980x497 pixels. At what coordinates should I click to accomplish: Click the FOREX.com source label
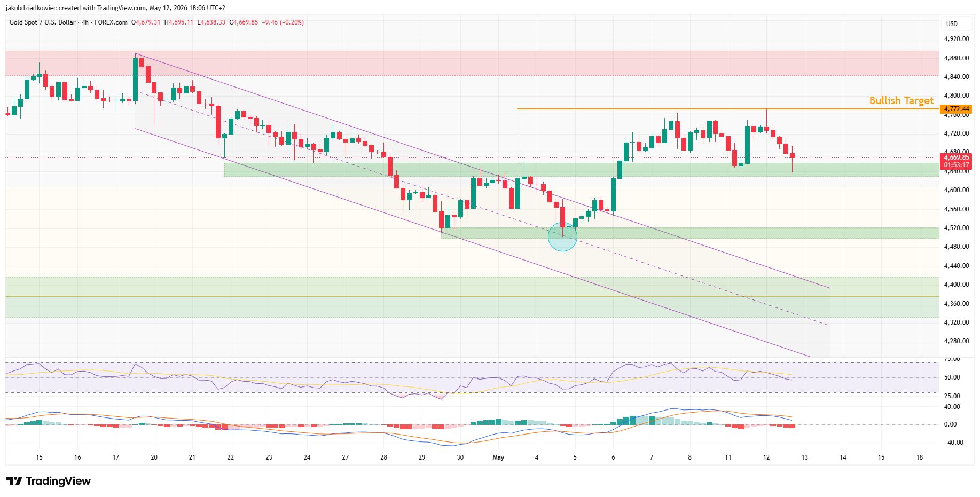tap(111, 22)
